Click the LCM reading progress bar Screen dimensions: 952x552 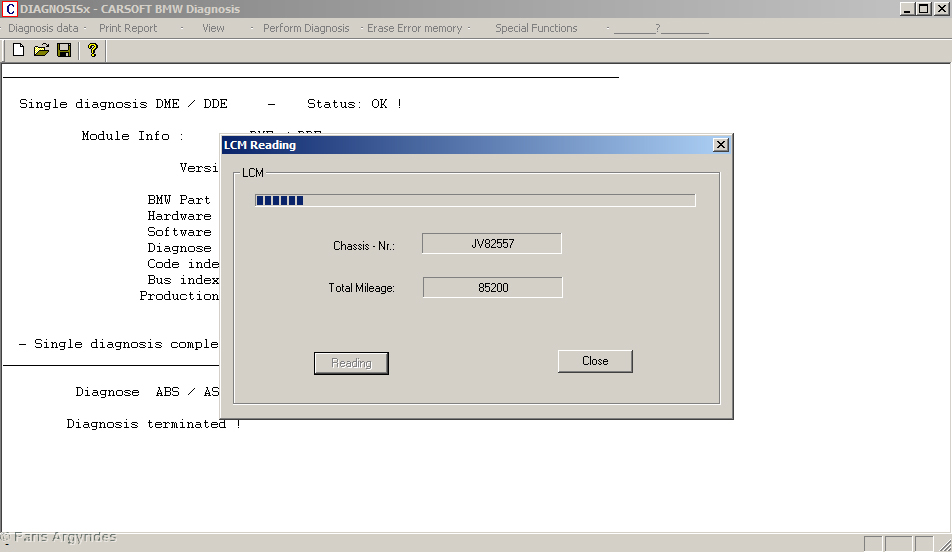tap(475, 200)
